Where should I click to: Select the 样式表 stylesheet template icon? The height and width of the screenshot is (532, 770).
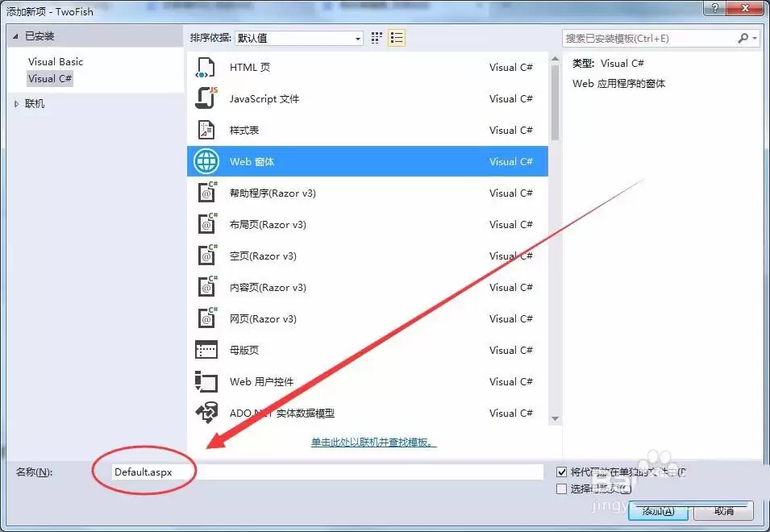tap(206, 130)
